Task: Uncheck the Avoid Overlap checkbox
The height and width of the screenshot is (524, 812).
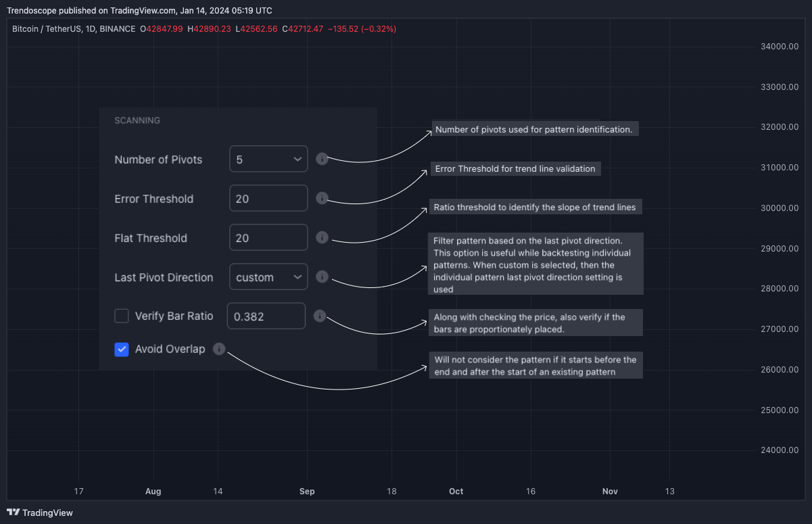Action: point(122,350)
